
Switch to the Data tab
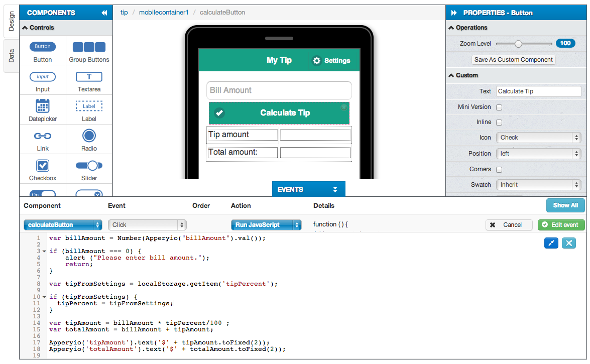point(12,56)
